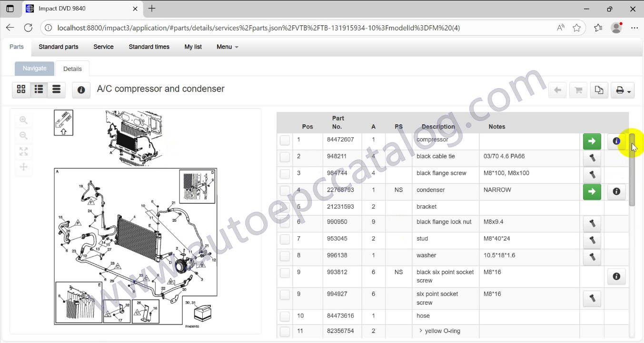
Task: Click the fit-to-screen icon in diagram viewer
Action: coord(24,151)
